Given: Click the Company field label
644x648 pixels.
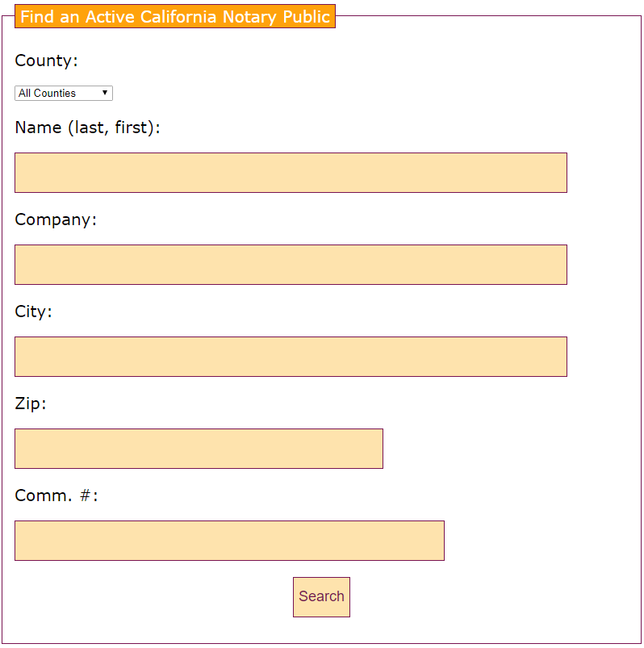Looking at the screenshot, I should (x=56, y=219).
